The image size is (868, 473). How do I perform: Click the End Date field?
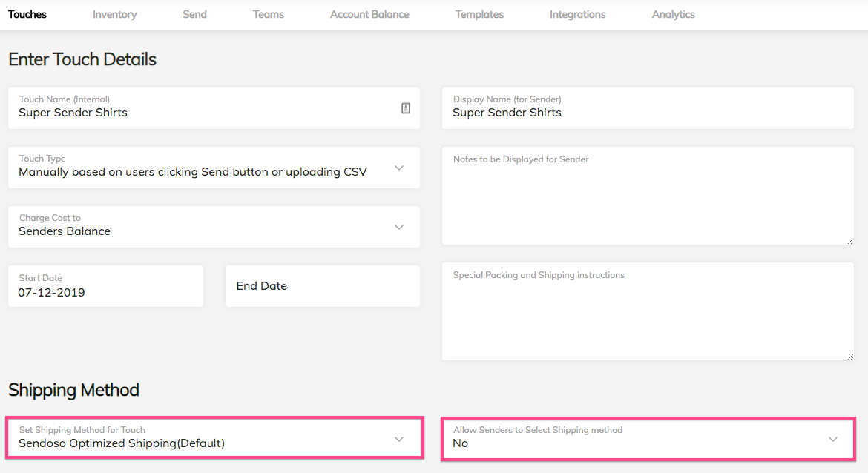[322, 286]
